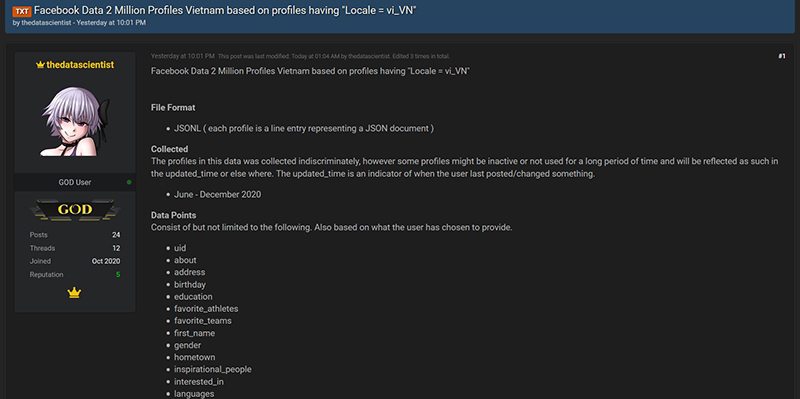Click the Posts count 24
This screenshot has height=399, width=800.
pos(116,235)
